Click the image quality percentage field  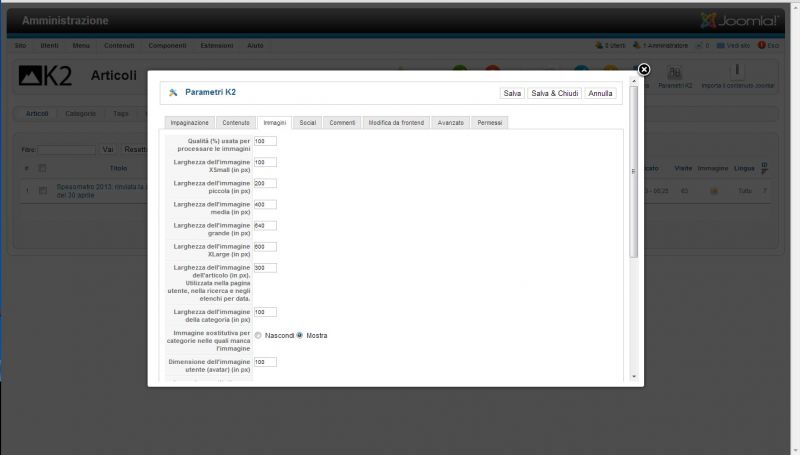pos(265,141)
